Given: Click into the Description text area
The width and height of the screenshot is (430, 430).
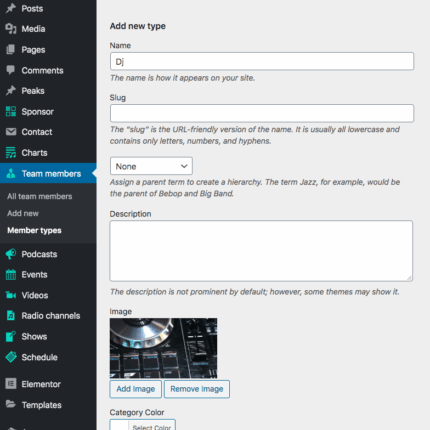Looking at the screenshot, I should pos(261,251).
